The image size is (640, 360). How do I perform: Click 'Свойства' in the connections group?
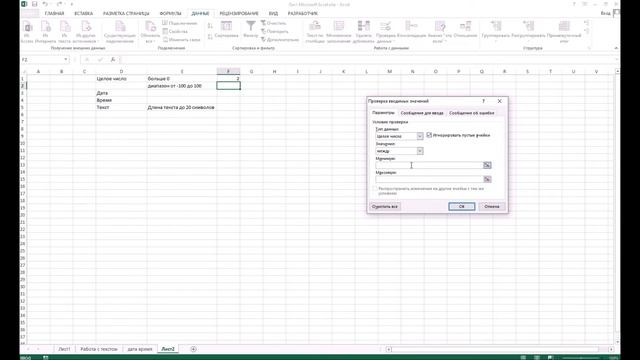point(176,31)
